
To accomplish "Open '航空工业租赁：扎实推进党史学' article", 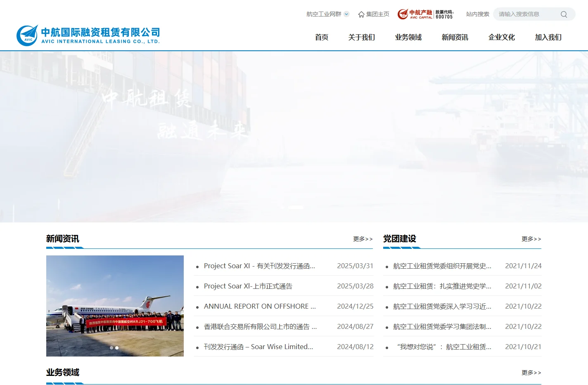I will click(442, 286).
